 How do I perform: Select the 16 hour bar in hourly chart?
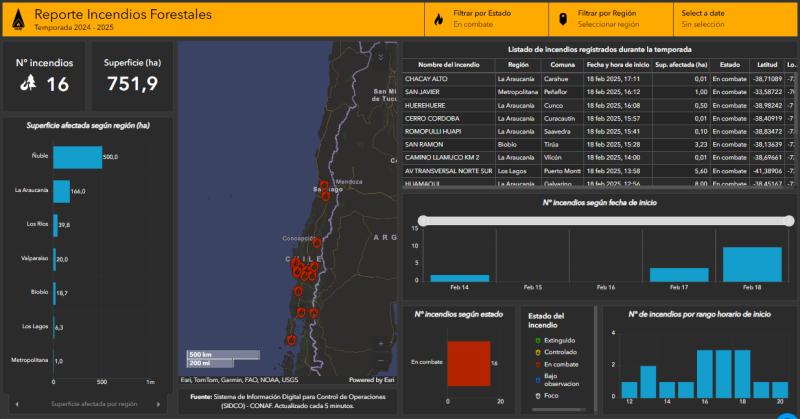(705, 374)
